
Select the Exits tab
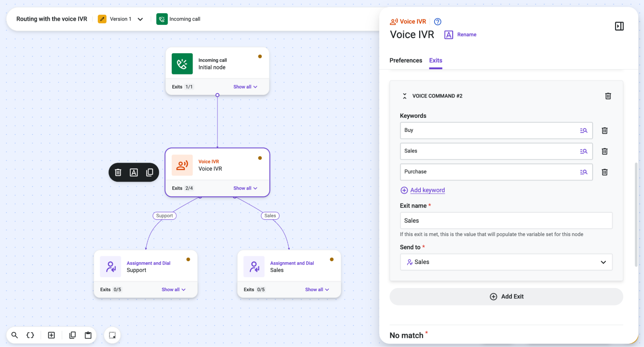pos(436,60)
